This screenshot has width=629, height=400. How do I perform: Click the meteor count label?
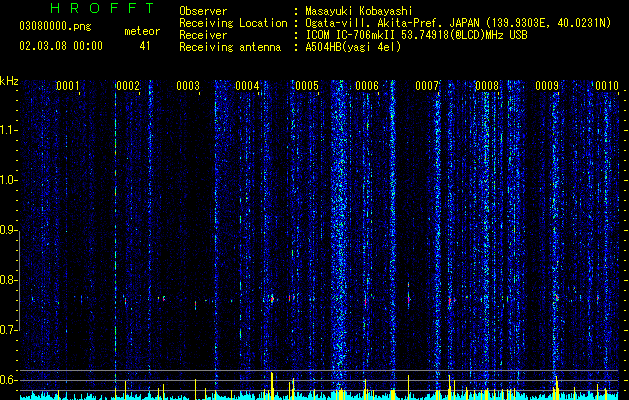(x=142, y=31)
